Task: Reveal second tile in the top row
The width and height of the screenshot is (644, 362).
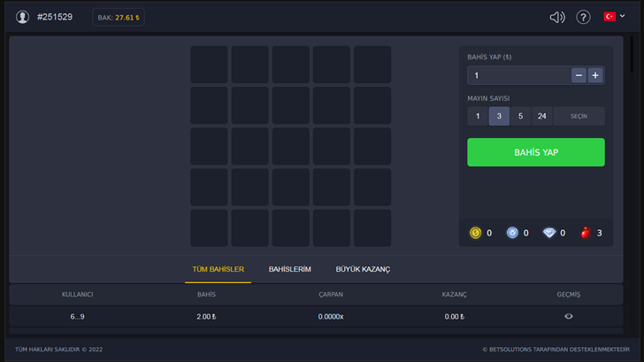Action: click(x=249, y=65)
